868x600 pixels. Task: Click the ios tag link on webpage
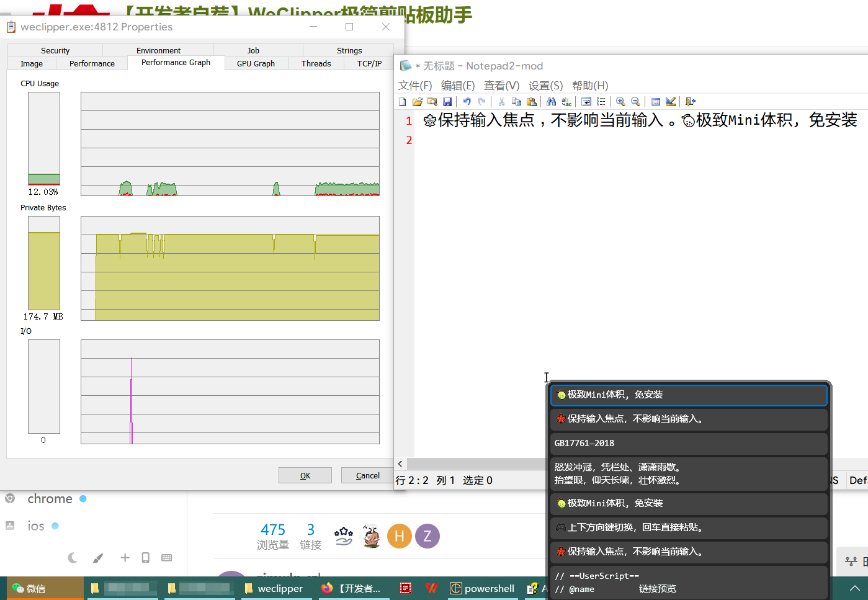pyautogui.click(x=36, y=526)
